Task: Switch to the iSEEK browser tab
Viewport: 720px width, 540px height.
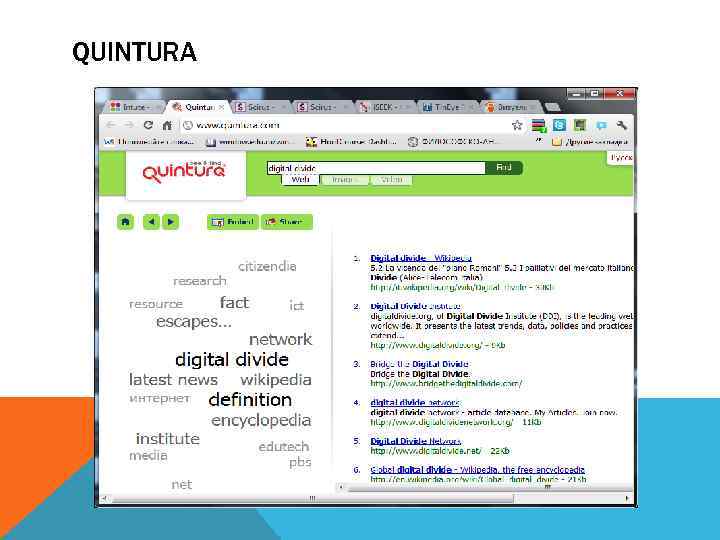Action: pyautogui.click(x=384, y=107)
